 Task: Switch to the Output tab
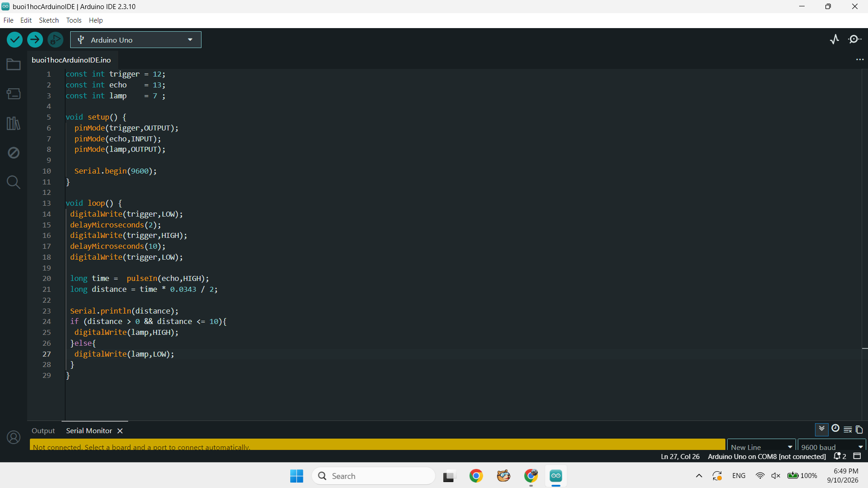(43, 431)
